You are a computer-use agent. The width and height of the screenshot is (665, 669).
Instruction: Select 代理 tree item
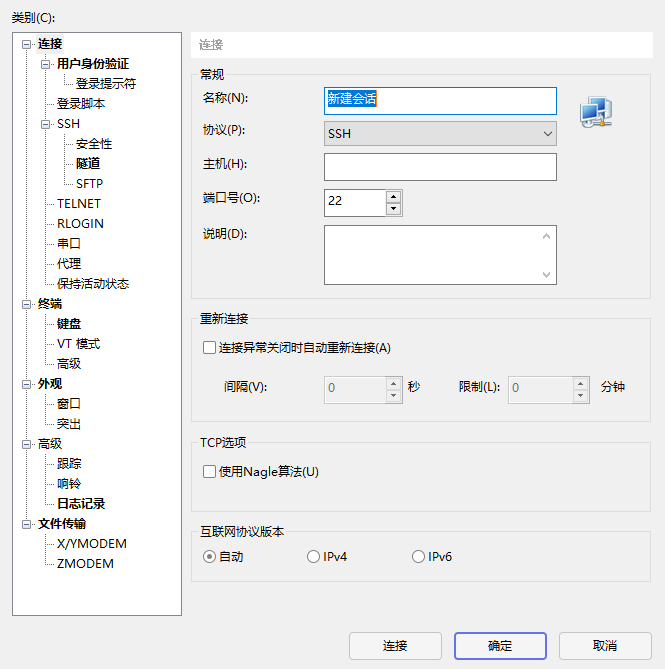pyautogui.click(x=69, y=264)
